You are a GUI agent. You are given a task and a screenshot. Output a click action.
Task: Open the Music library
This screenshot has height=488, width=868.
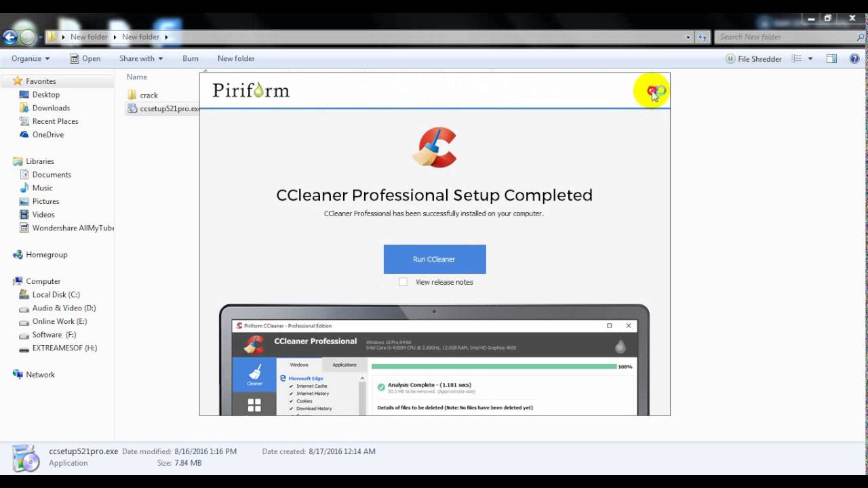coord(42,188)
